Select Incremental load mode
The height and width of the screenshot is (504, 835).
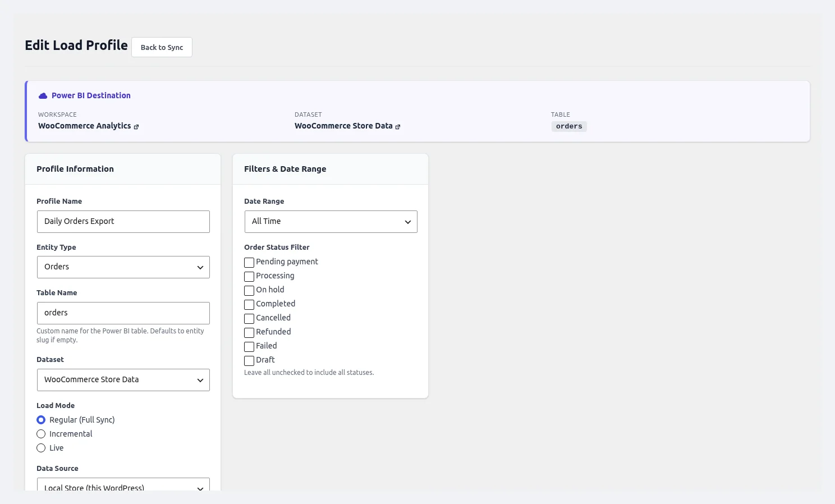coord(41,434)
